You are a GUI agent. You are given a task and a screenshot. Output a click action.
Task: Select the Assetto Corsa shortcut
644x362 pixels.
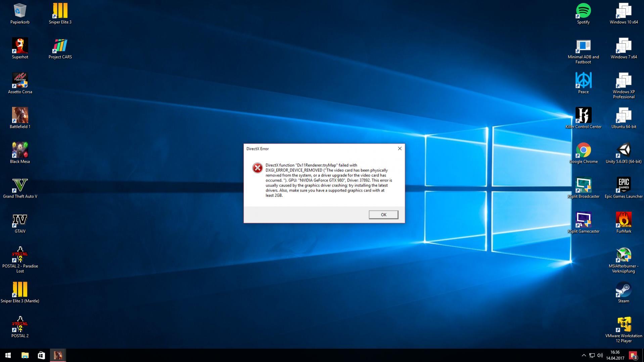[20, 83]
